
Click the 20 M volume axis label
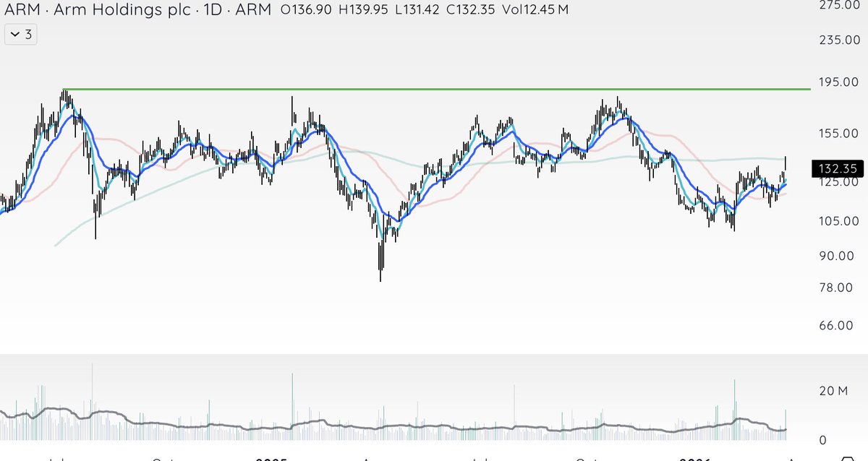(x=833, y=392)
